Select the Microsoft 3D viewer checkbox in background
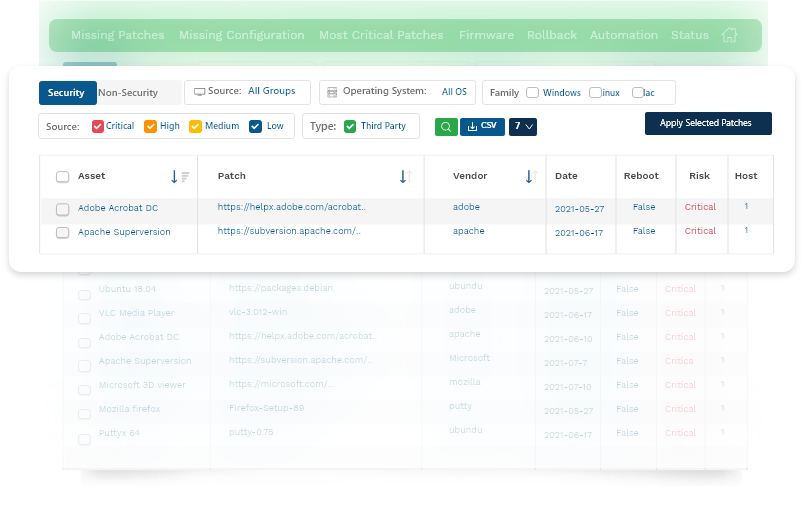This screenshot has width=804, height=510. click(85, 390)
